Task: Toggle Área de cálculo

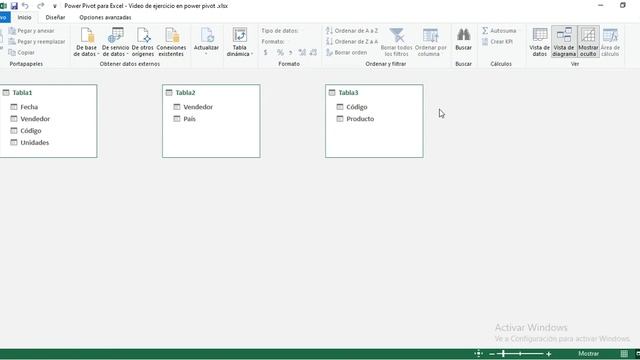Action: click(610, 42)
